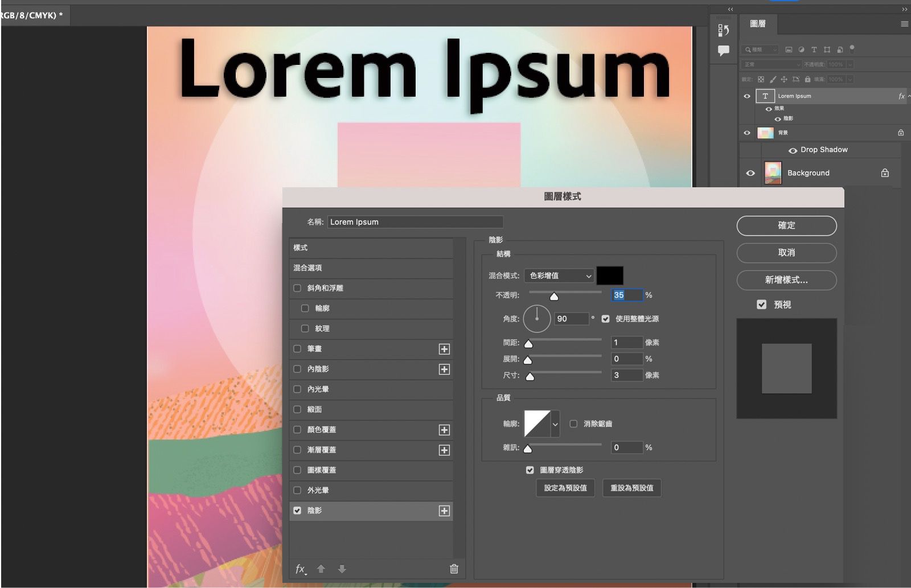Open the layer 不透明度 opacity dropdown arrow
911x588 pixels.
click(x=850, y=64)
